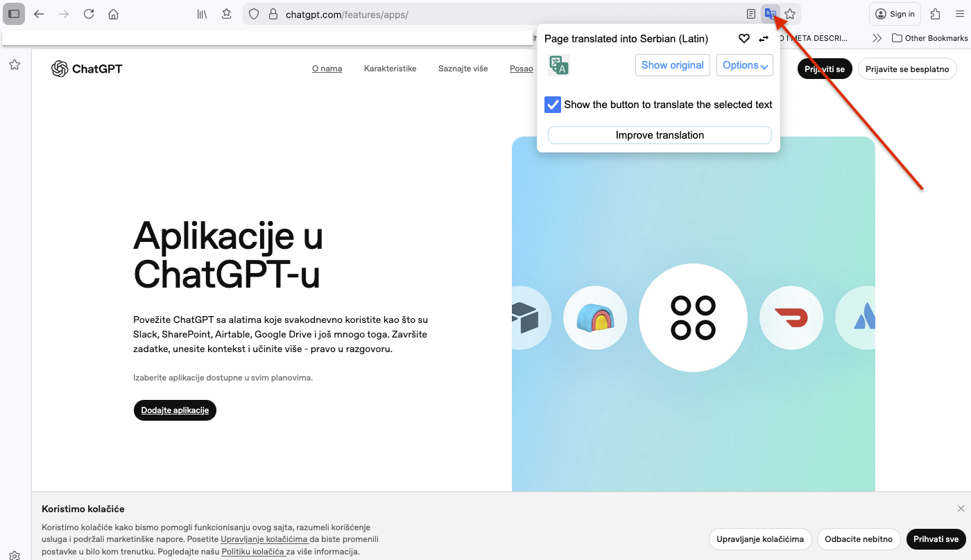
Task: Reload the current page
Action: [89, 14]
